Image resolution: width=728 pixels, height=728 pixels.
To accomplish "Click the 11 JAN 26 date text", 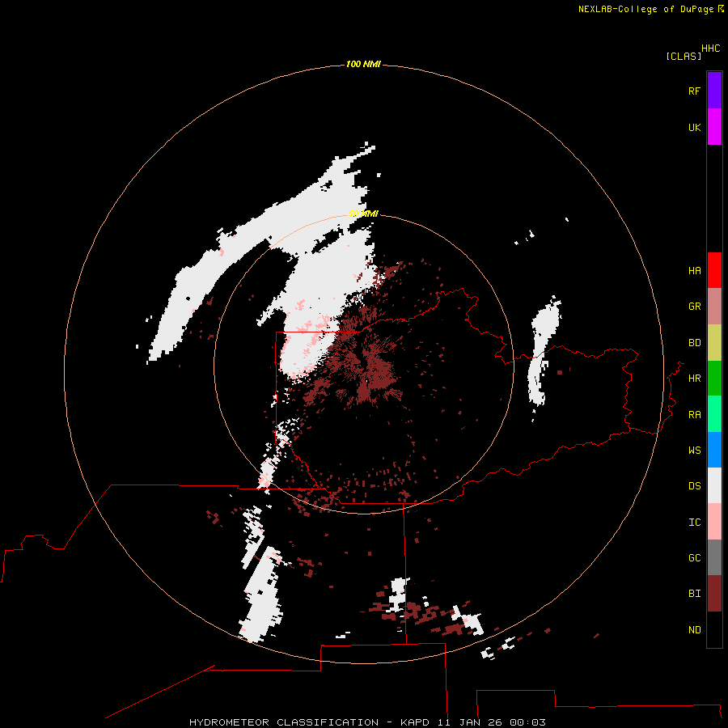I will 470,722.
